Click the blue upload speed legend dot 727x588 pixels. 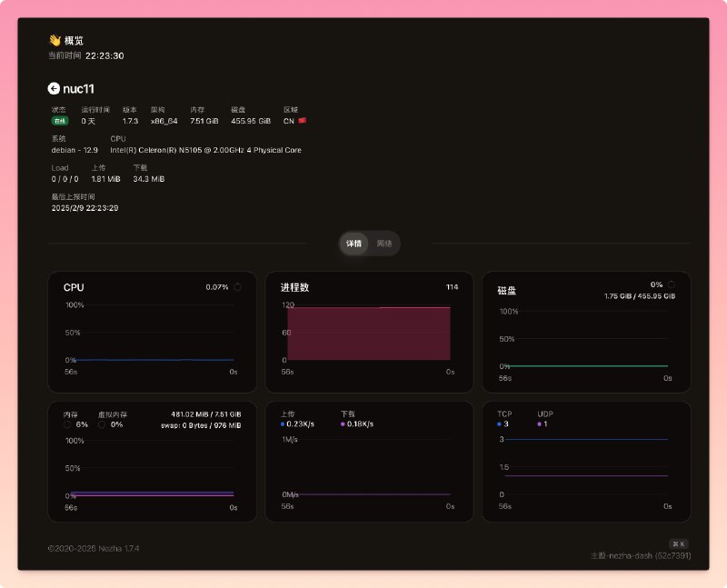click(284, 424)
